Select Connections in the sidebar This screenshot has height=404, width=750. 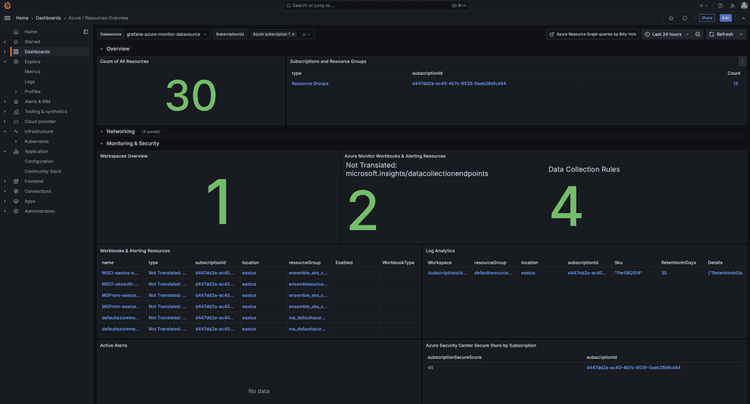tap(38, 191)
